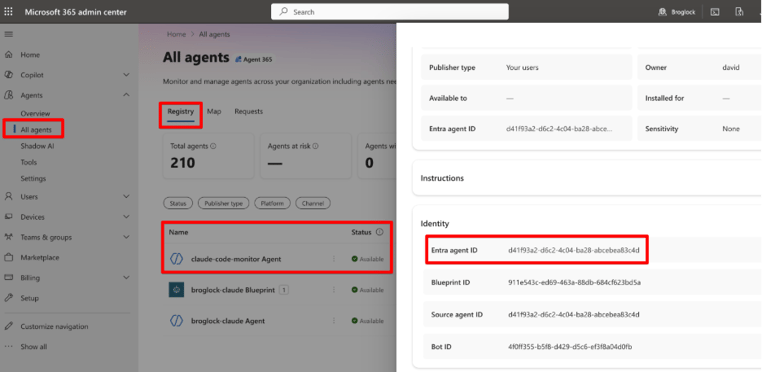Screen dimensions: 762x372
Task: Click Publisher type value Your users
Action: [x=522, y=68]
